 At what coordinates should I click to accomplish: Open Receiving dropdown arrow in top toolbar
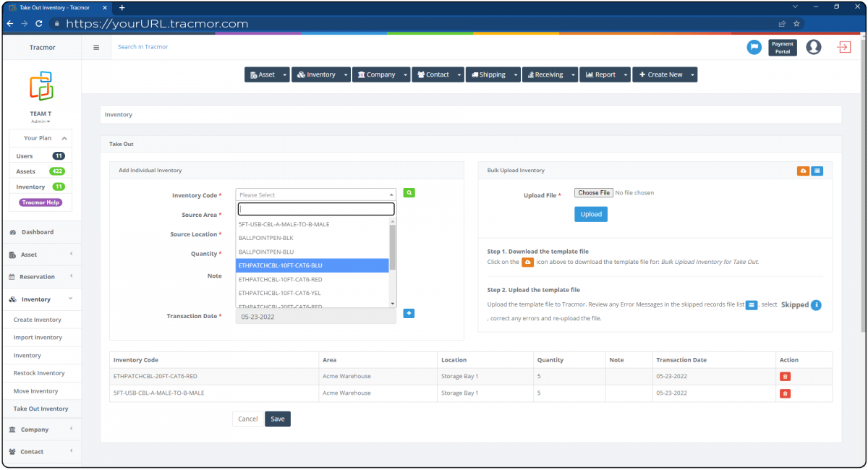click(x=573, y=74)
